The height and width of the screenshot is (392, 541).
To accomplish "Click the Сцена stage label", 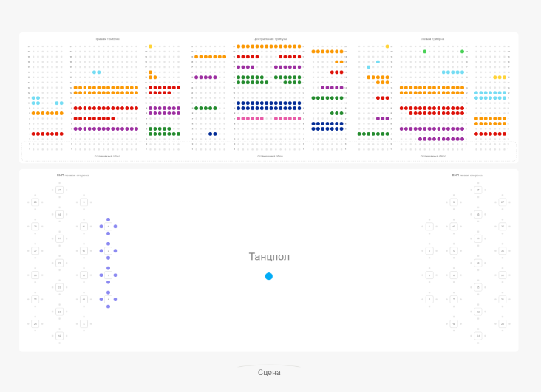I will tap(269, 373).
